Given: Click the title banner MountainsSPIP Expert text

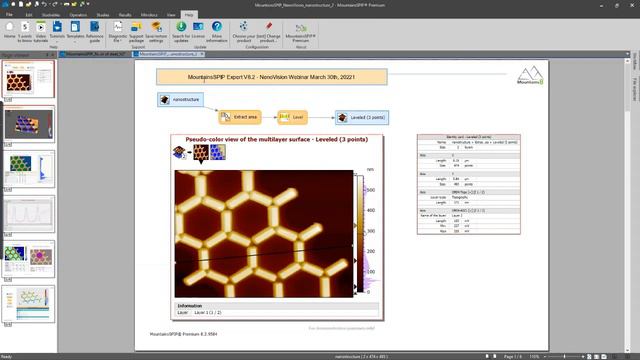Looking at the screenshot, I should (x=271, y=77).
